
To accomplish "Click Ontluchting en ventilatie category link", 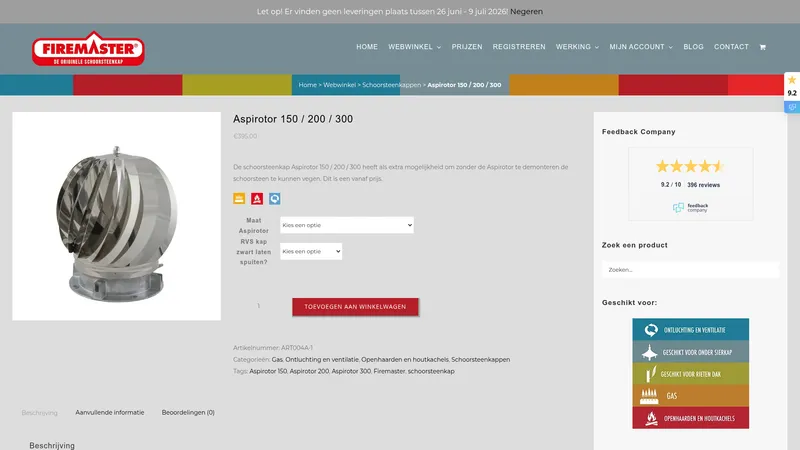I will click(322, 360).
